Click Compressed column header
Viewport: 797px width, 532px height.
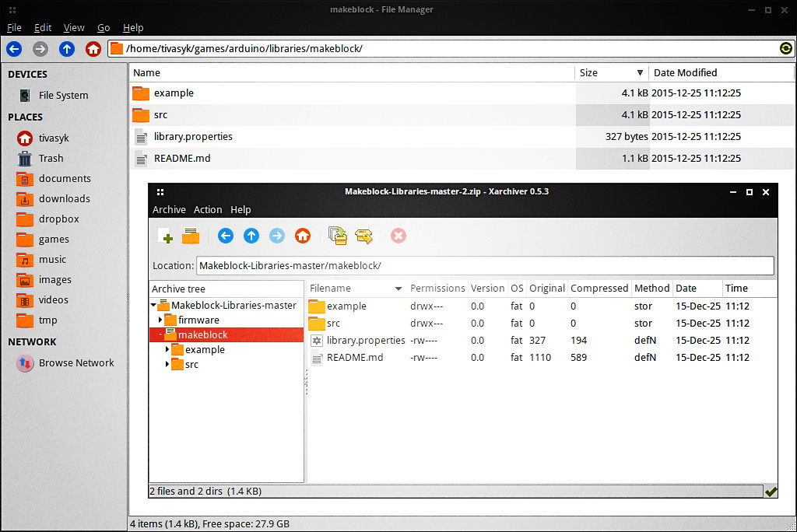tap(599, 289)
